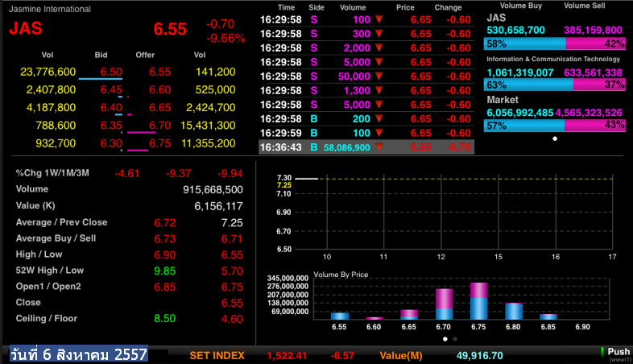This screenshot has height=364, width=633.
Task: Click the down arrow in the 1,300 volume trade row
Action: coord(379,90)
